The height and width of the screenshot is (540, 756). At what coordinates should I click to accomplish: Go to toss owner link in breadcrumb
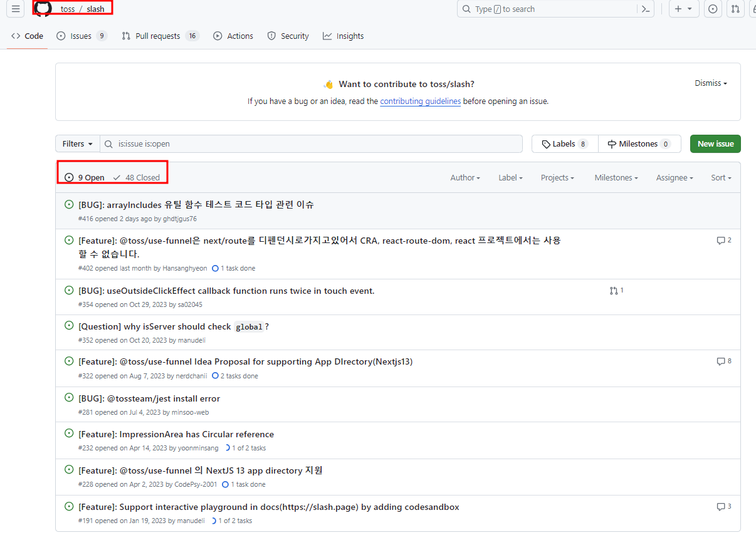tap(68, 9)
